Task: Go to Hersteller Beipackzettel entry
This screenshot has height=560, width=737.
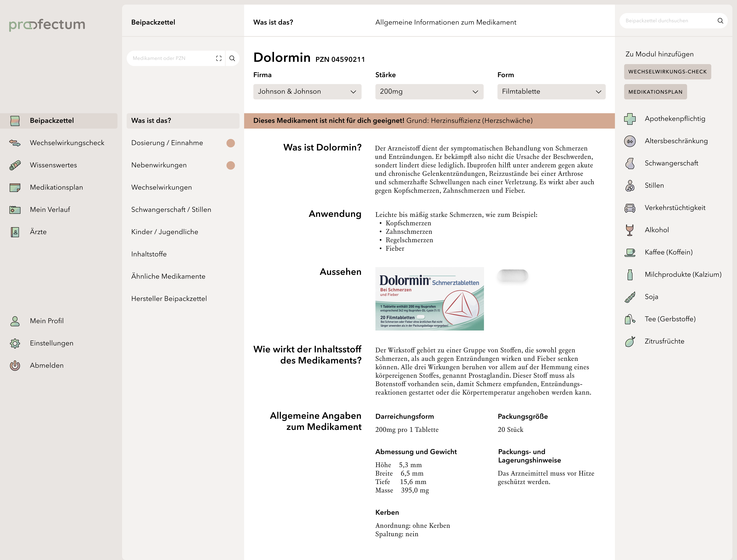Action: point(169,299)
